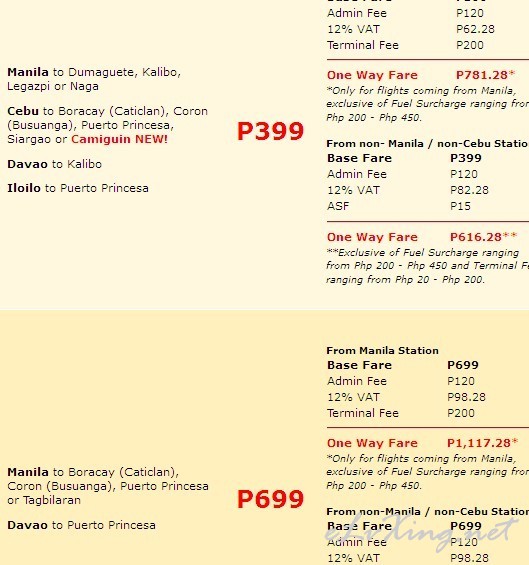Select the Davao to Puerto Princesa route
529x565 pixels.
pyautogui.click(x=81, y=525)
